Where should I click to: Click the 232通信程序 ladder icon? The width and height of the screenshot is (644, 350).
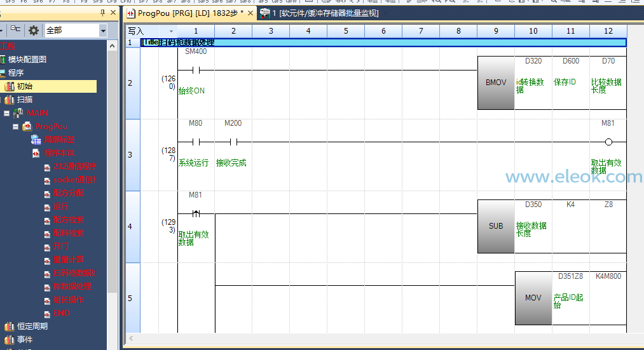(x=47, y=167)
